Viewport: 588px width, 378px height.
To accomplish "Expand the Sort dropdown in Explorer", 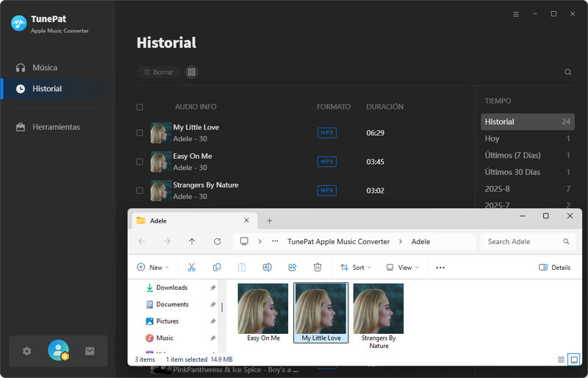I will point(356,268).
